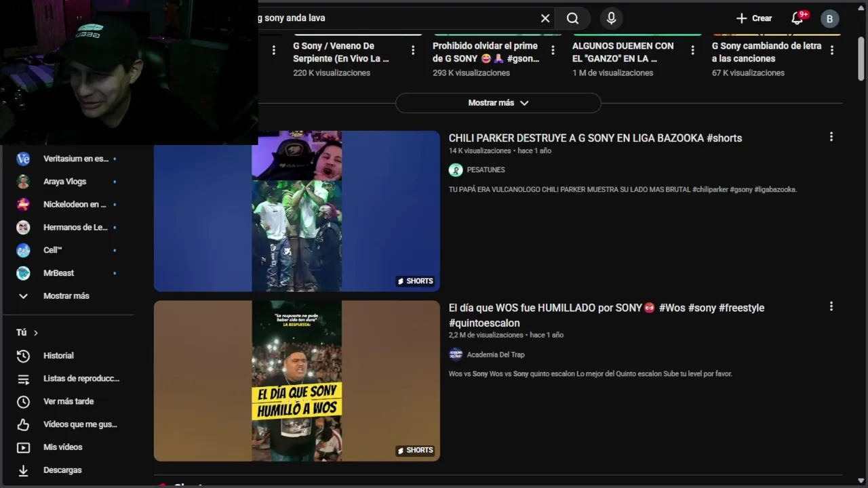Open 'G Sony / Veneno De Serpiente' video title
868x488 pixels.
pyautogui.click(x=341, y=52)
